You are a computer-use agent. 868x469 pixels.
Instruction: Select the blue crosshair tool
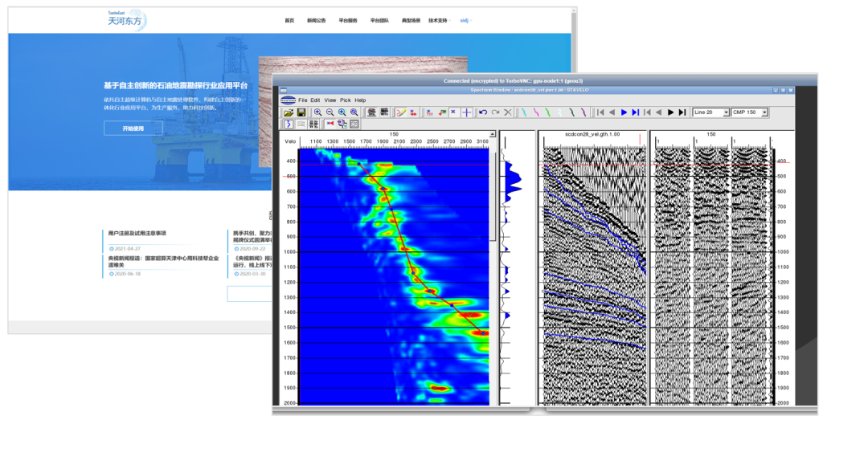466,112
